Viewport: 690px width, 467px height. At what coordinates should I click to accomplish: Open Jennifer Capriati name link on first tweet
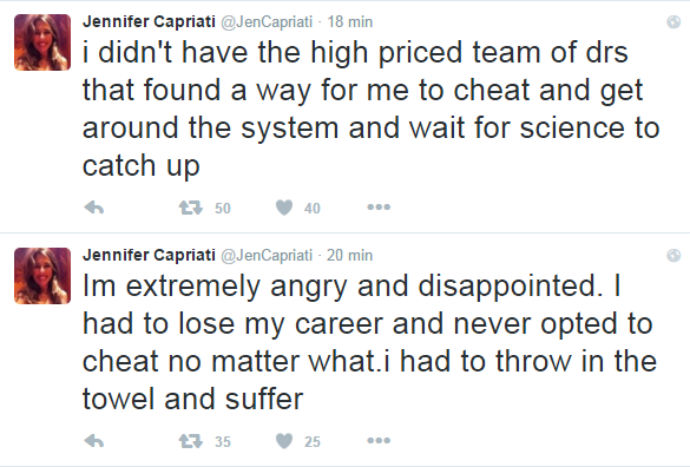(x=149, y=22)
